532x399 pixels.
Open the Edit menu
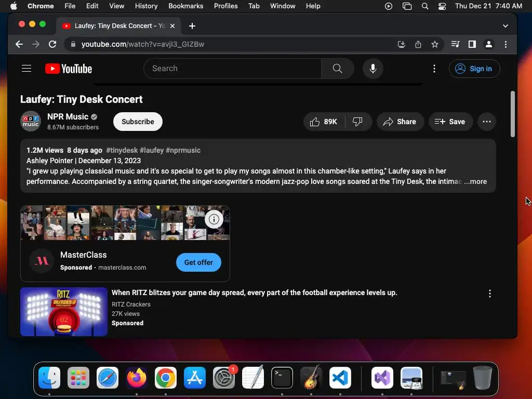tap(92, 6)
